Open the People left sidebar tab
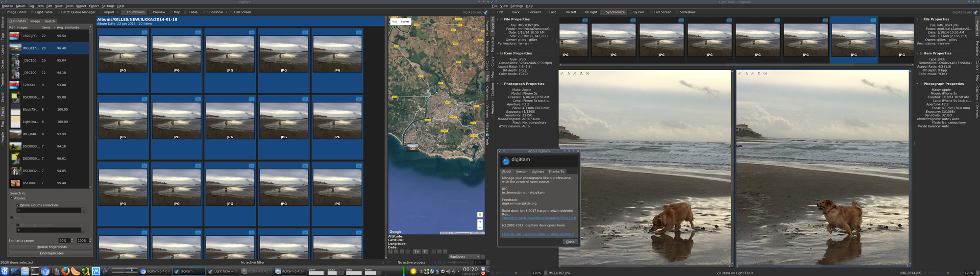This screenshot has width=980, height=276. click(x=2, y=137)
